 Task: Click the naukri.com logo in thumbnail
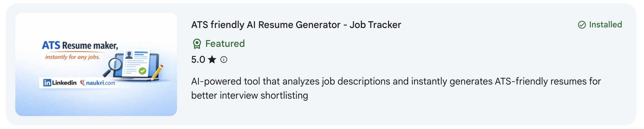click(98, 83)
